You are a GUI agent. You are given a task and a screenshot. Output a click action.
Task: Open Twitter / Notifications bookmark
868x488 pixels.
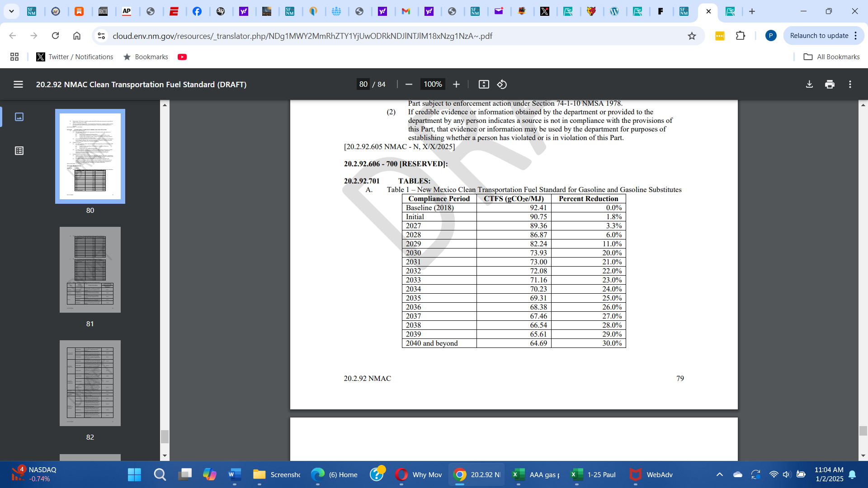[x=75, y=57]
